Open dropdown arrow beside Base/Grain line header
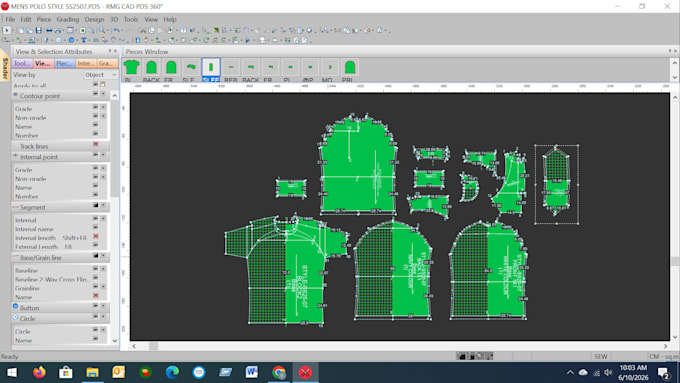This screenshot has height=383, width=680. (x=103, y=255)
